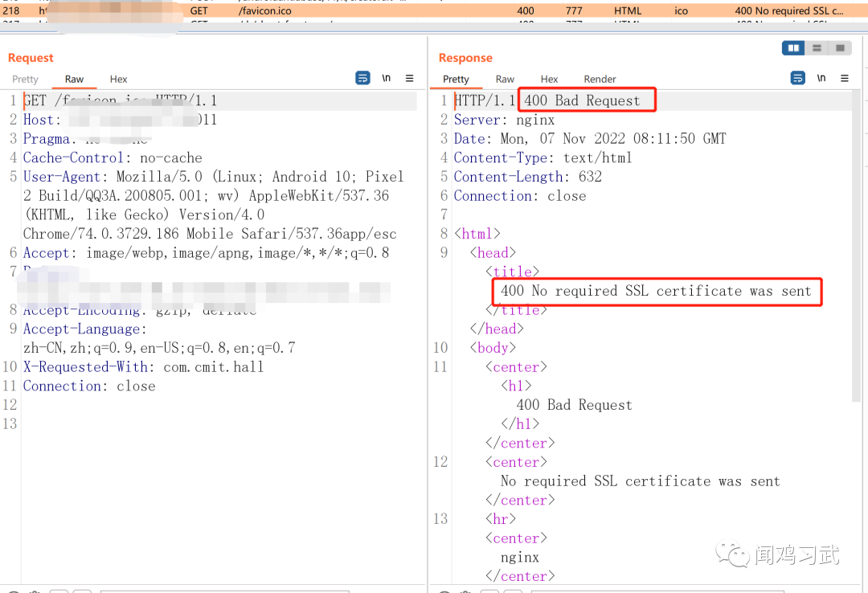Image resolution: width=868 pixels, height=593 pixels.
Task: Toggle word wrap icon in Request panel
Action: pyautogui.click(x=362, y=78)
